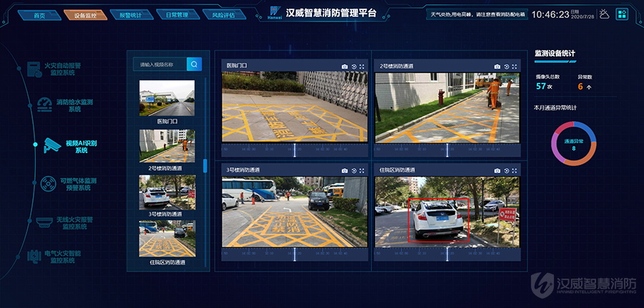The height and width of the screenshot is (308, 644).
Task: Open playback for the 医院门口 video
Action: (353, 66)
